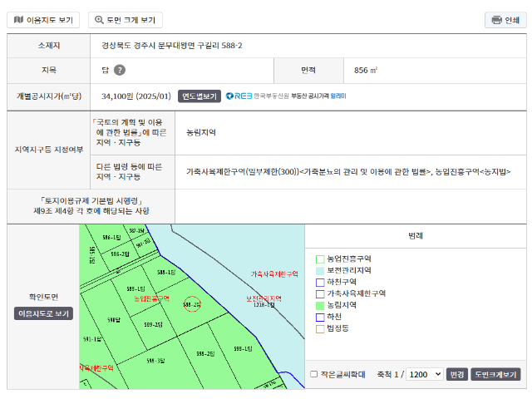Screen dimensions: 532x399
Task: Click the 이음지도로 보기 button
Action: point(43,313)
